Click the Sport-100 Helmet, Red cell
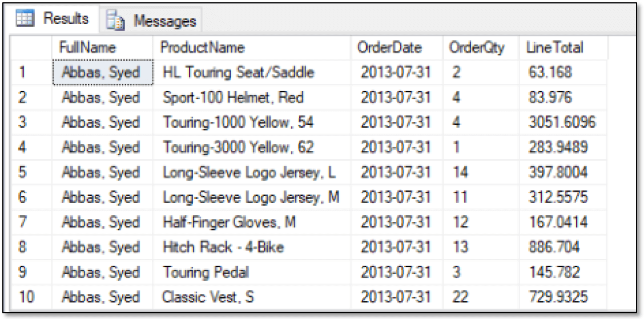Image resolution: width=644 pixels, height=319 pixels. tap(233, 98)
